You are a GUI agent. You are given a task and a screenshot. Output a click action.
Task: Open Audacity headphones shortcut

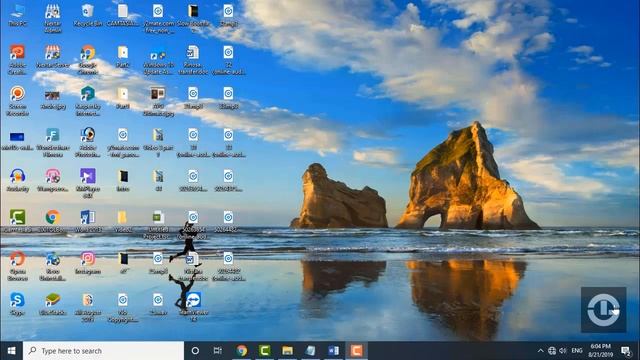pos(18,180)
